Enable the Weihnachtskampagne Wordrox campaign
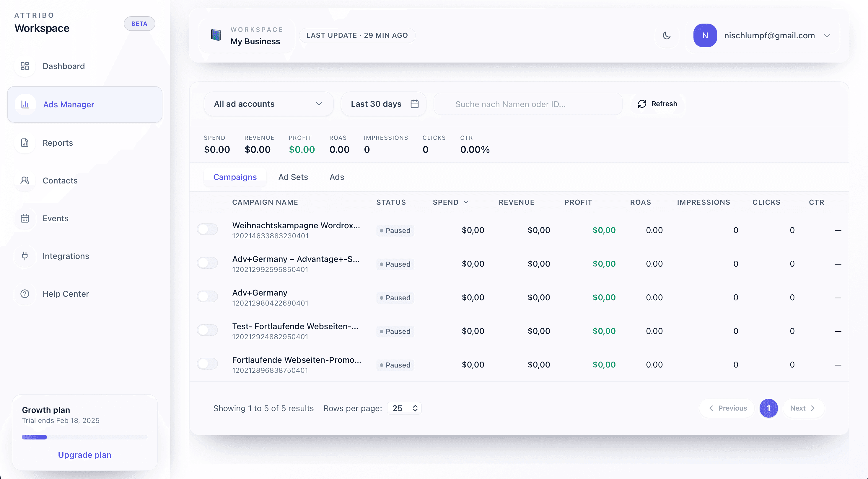Screen dimensions: 868x479 [x=207, y=229]
